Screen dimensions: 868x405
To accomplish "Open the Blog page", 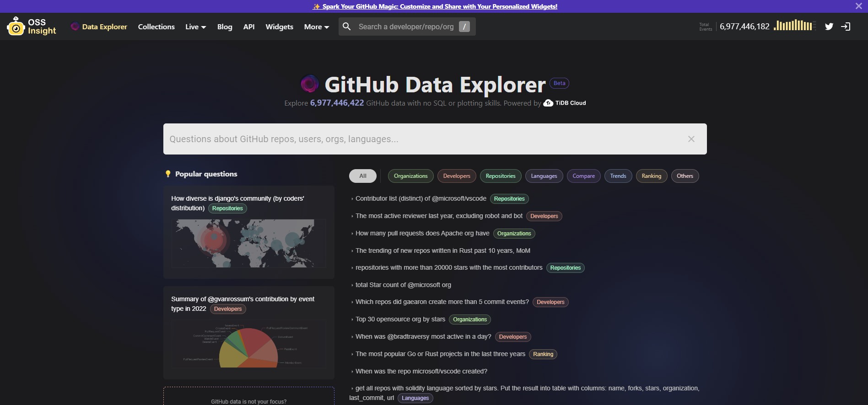I will pos(225,27).
